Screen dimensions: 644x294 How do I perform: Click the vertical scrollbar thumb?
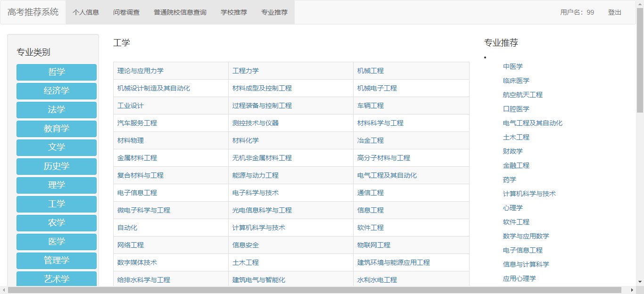[x=640, y=60]
